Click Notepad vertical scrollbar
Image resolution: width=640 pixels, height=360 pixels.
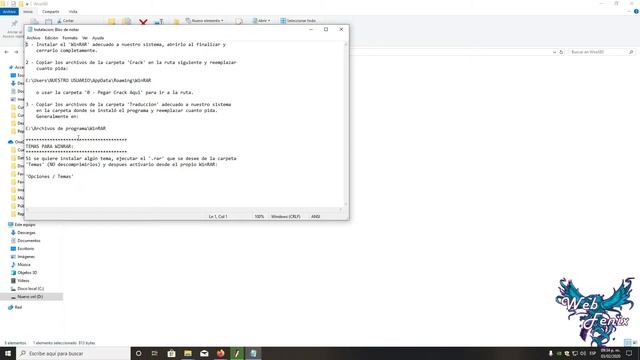(x=346, y=124)
